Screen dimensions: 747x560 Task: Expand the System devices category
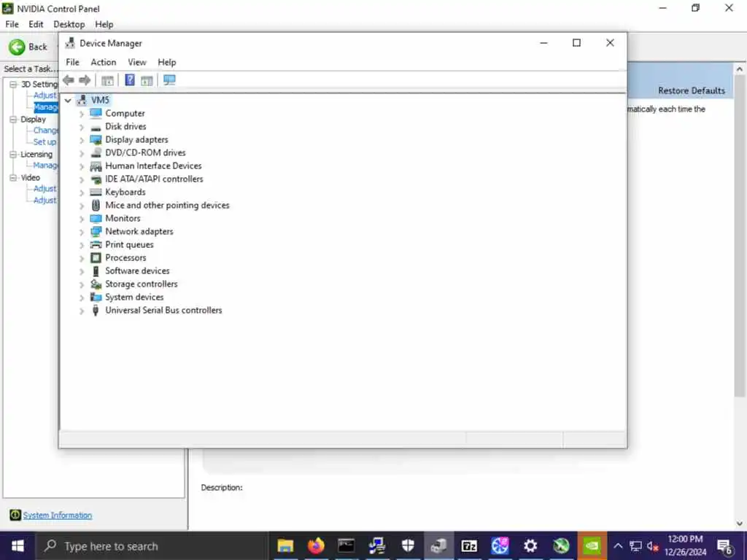point(82,297)
